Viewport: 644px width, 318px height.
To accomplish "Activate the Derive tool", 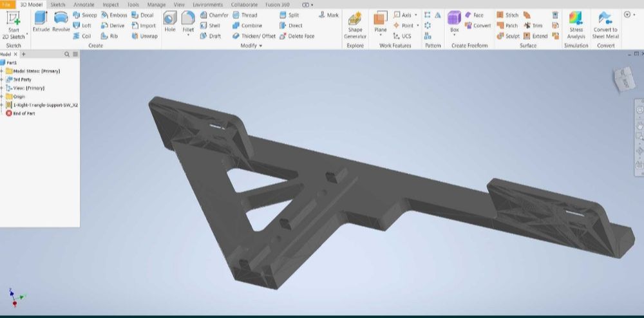I will coord(113,26).
